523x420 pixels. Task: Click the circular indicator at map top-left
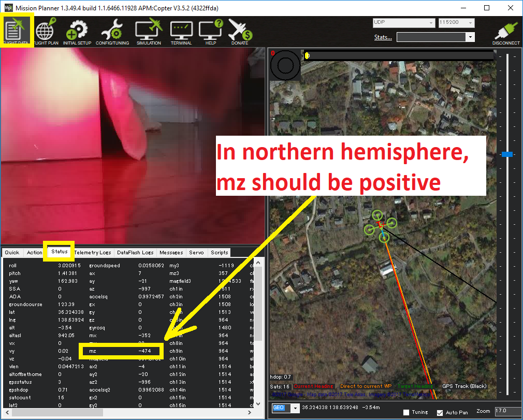point(285,66)
